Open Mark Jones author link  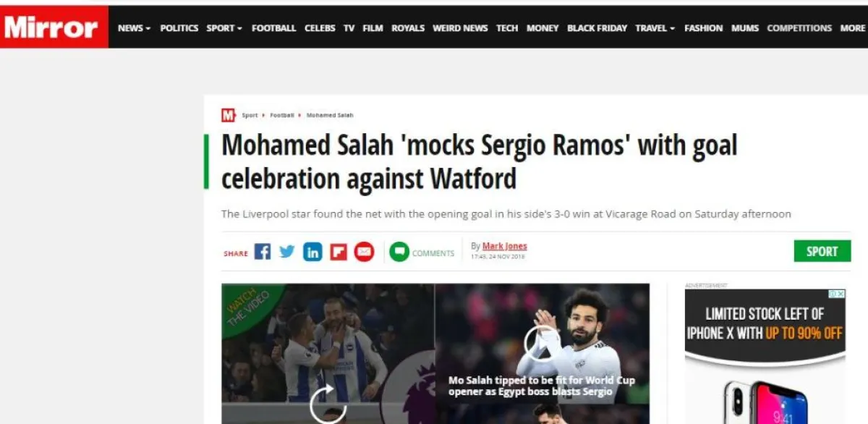(x=505, y=246)
